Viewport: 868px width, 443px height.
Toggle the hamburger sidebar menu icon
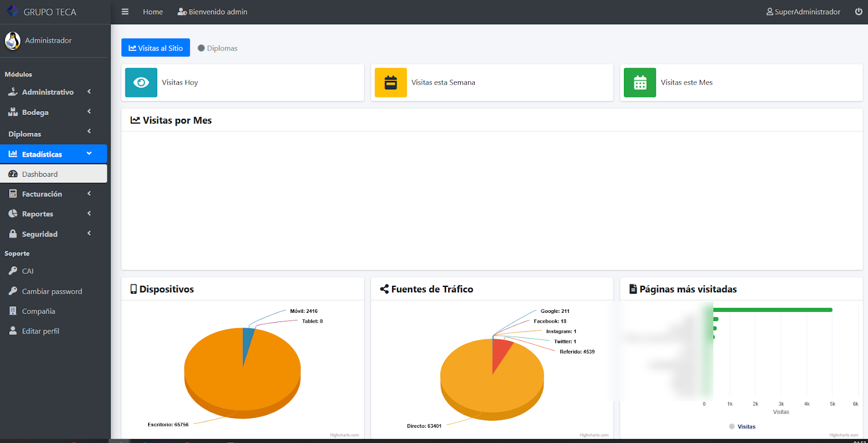(125, 11)
